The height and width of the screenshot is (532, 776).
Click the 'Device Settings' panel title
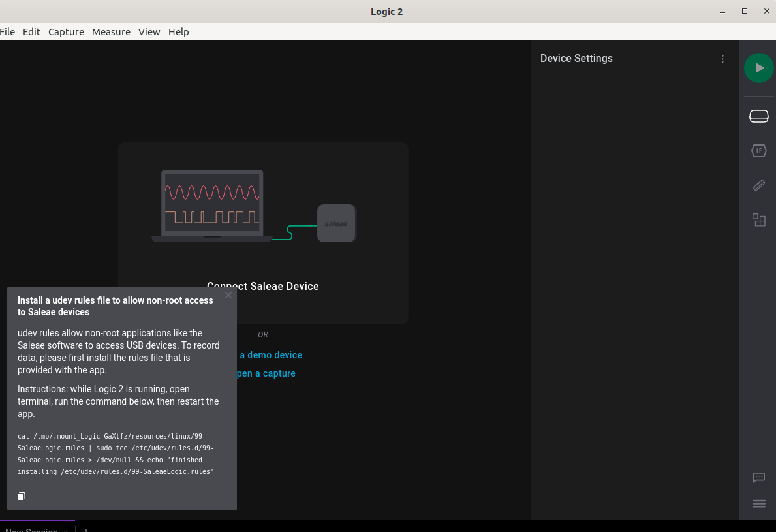576,58
